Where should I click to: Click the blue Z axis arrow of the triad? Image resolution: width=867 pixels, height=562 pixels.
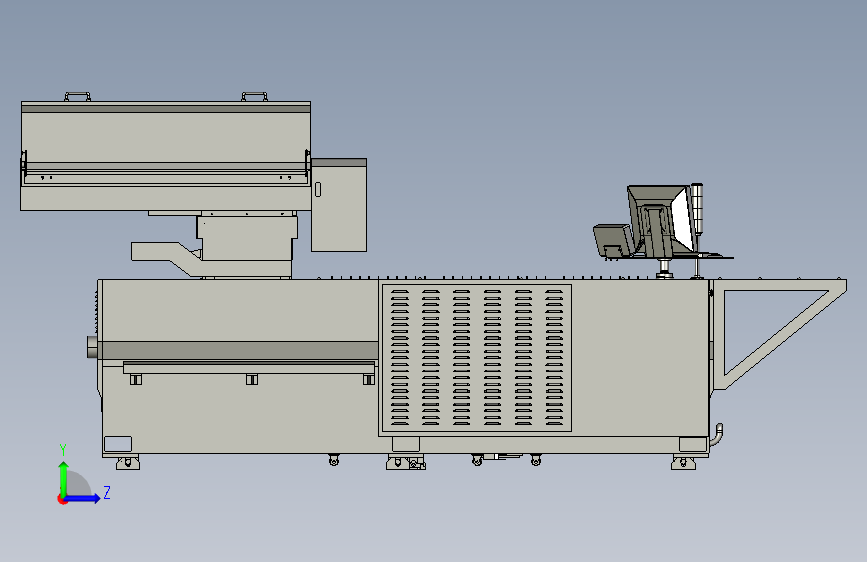[83, 498]
